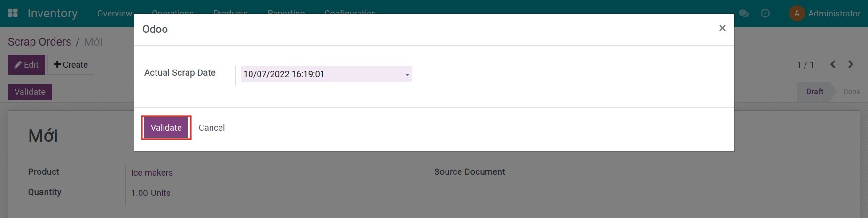Screen dimensions: 868x218
Task: Open the apps grid home menu
Action: point(13,13)
